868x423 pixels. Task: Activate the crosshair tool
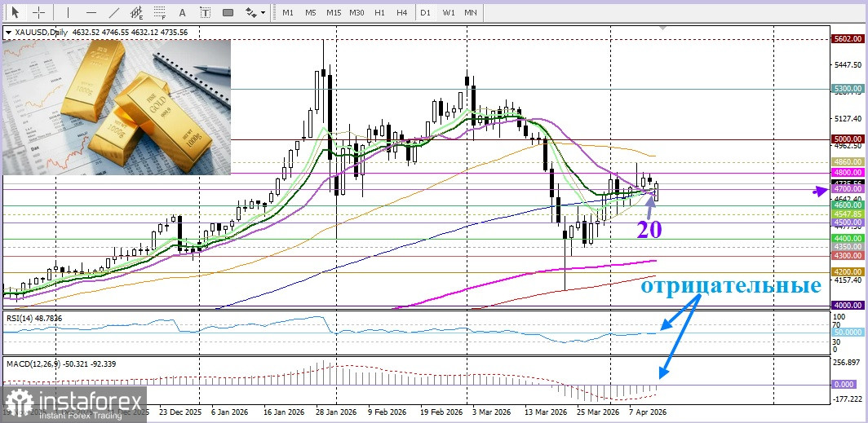point(39,12)
